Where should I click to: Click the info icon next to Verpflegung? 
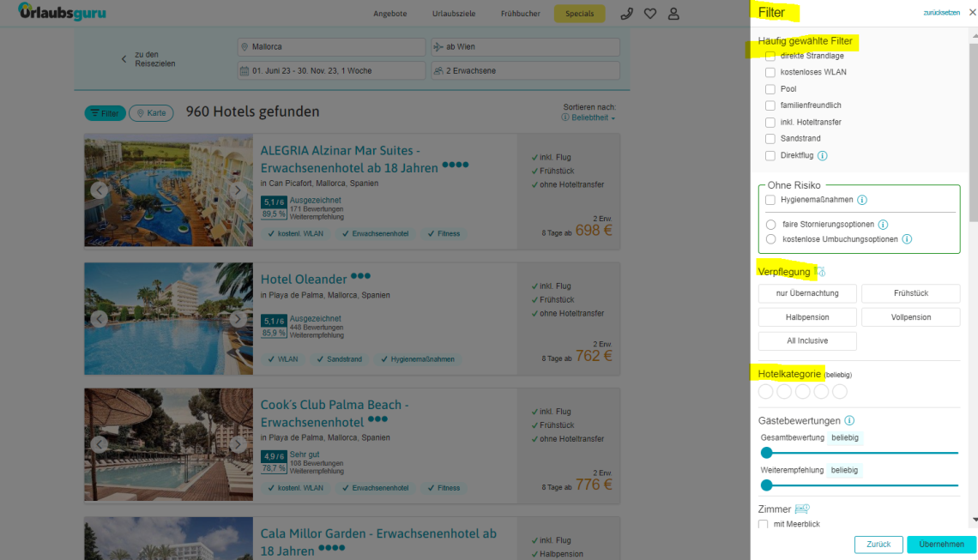coord(820,271)
